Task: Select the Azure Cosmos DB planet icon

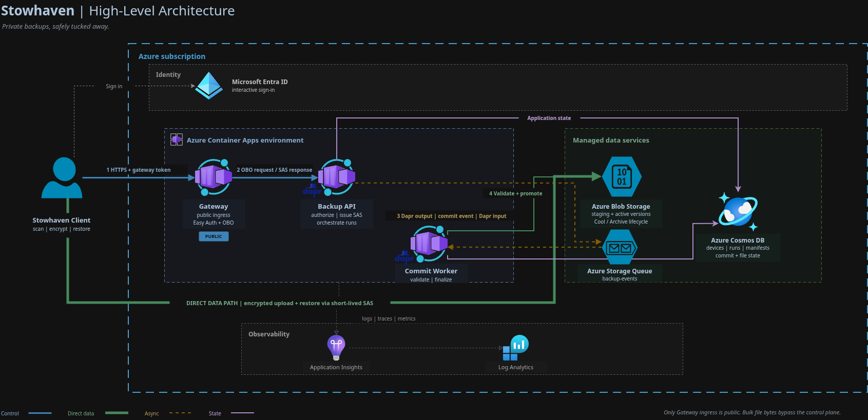Action: 738,211
